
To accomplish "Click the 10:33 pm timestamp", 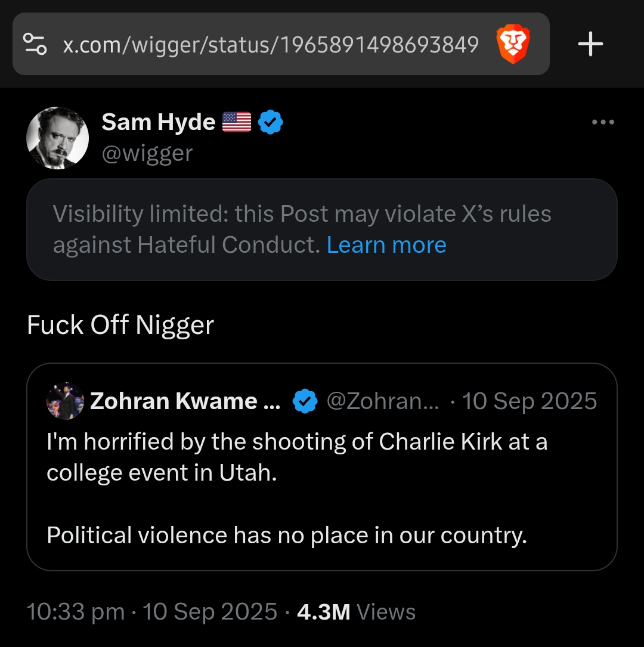I will (76, 612).
